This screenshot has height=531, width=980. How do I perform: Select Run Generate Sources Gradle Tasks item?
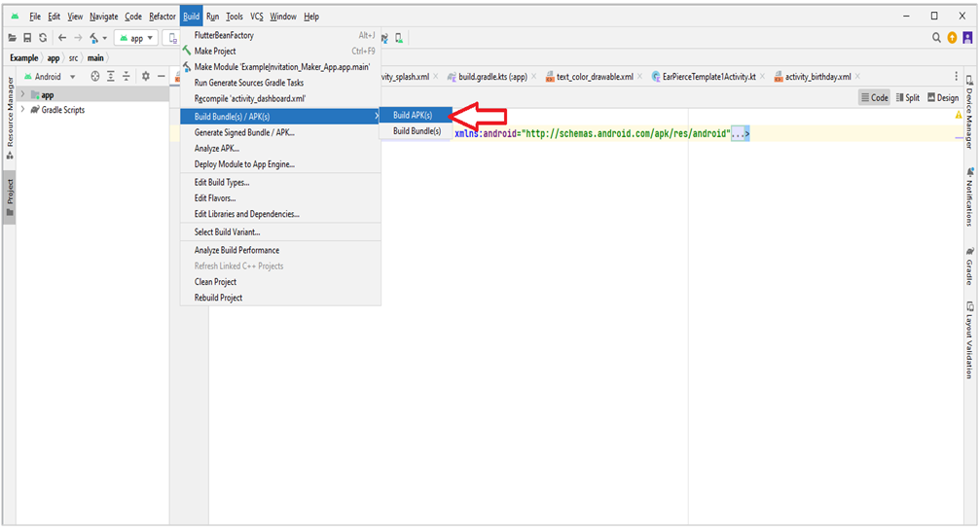click(x=280, y=83)
